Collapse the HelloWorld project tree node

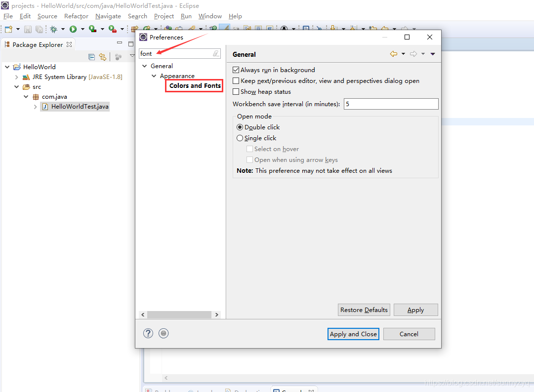click(x=7, y=67)
